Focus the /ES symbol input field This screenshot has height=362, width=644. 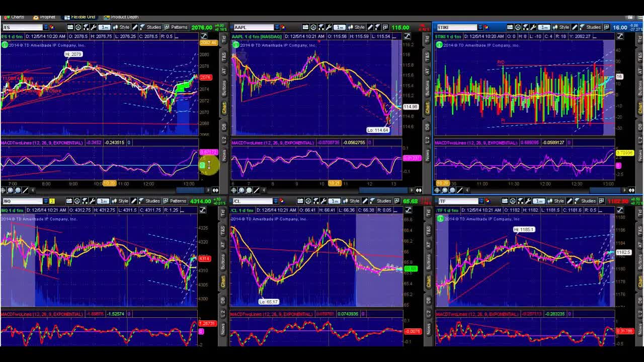pos(23,27)
